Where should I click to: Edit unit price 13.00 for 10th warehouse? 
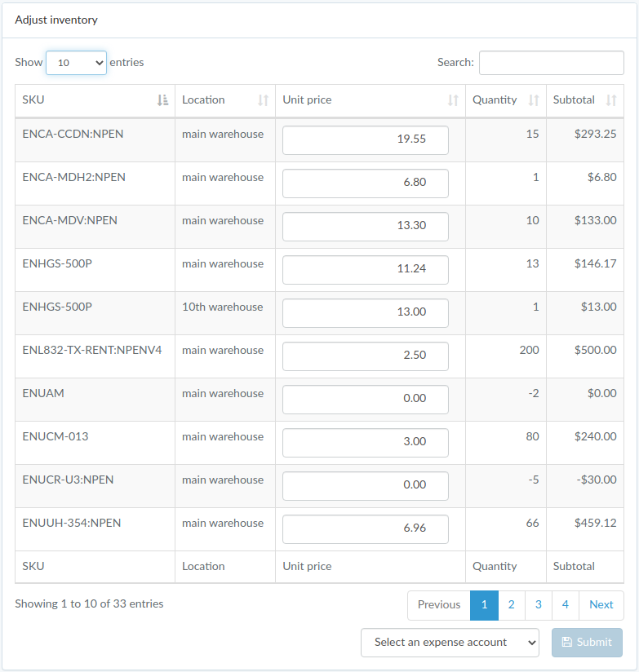[366, 313]
